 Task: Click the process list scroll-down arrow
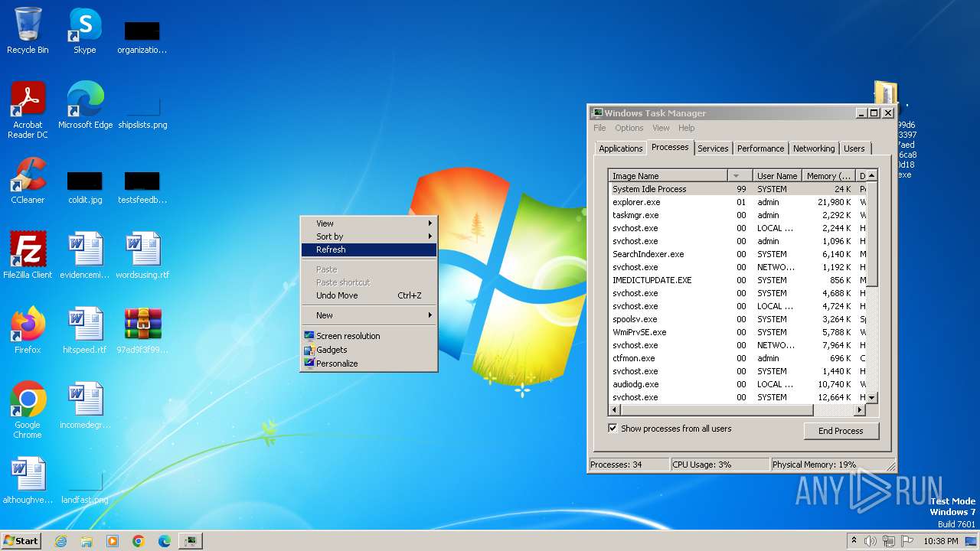pos(872,398)
